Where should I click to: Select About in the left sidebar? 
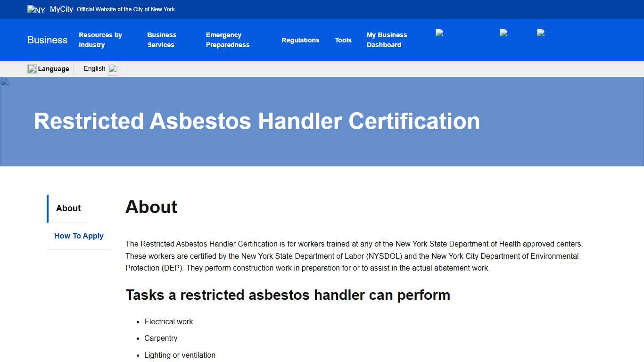click(68, 208)
